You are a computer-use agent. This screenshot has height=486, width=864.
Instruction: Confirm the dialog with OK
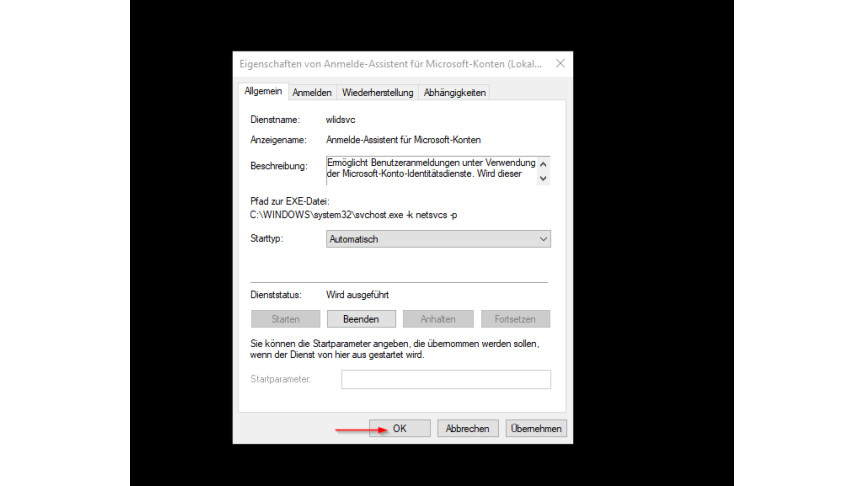coord(399,428)
